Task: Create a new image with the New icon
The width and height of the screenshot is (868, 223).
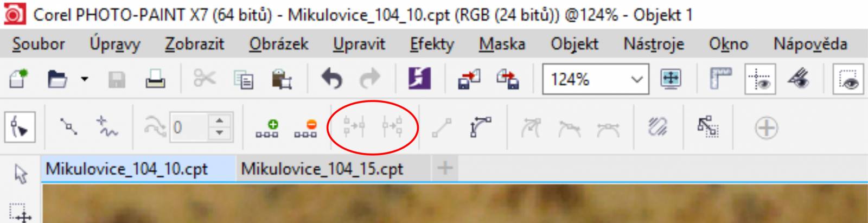Action: (18, 80)
